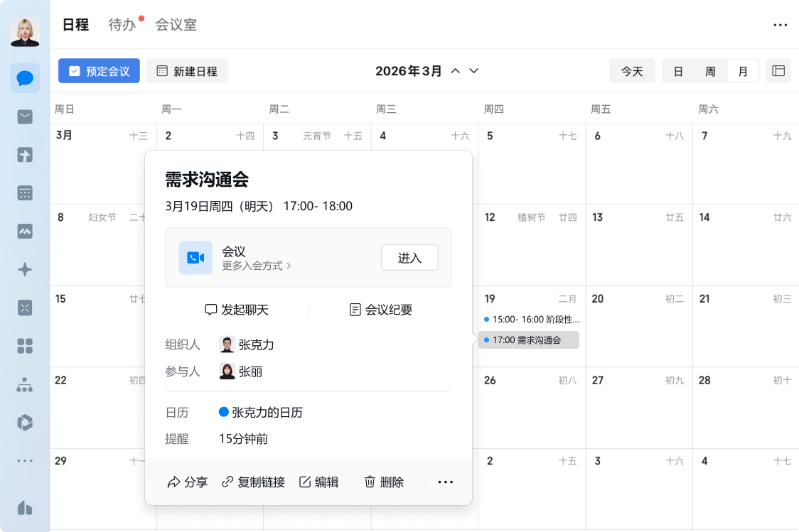Viewport: 799px width, 532px height.
Task: Open the mail envelope sidebar icon
Action: pyautogui.click(x=25, y=116)
